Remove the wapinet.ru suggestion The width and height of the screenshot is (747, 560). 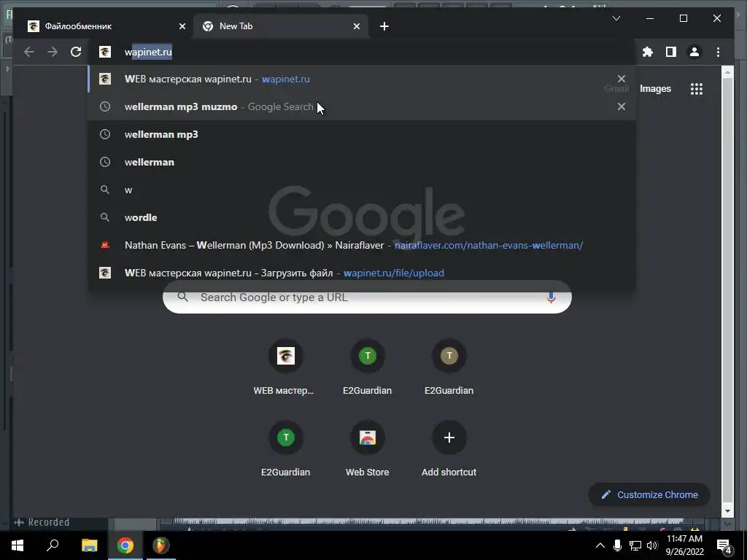[622, 79]
